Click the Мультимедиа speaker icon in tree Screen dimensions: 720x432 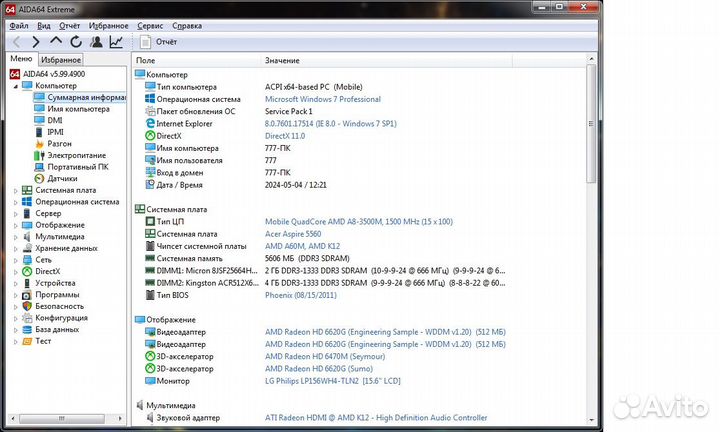point(27,236)
